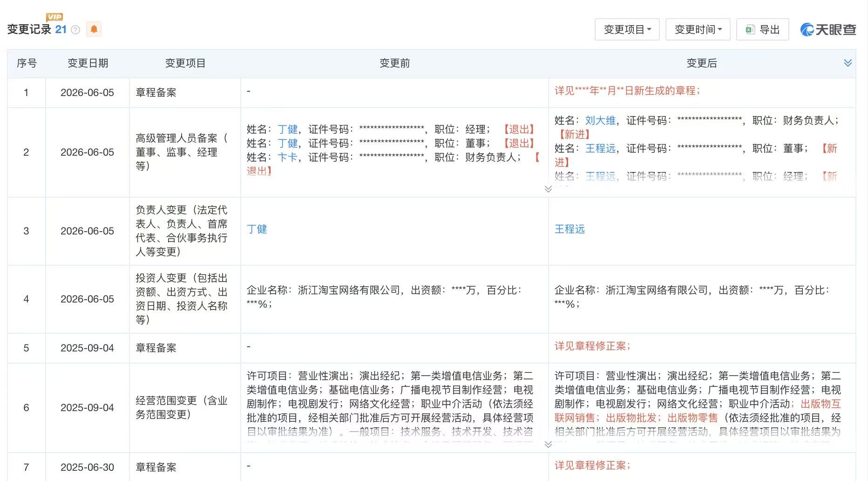Open 丁健 link listed as 经理
This screenshot has width=868, height=481.
[287, 129]
